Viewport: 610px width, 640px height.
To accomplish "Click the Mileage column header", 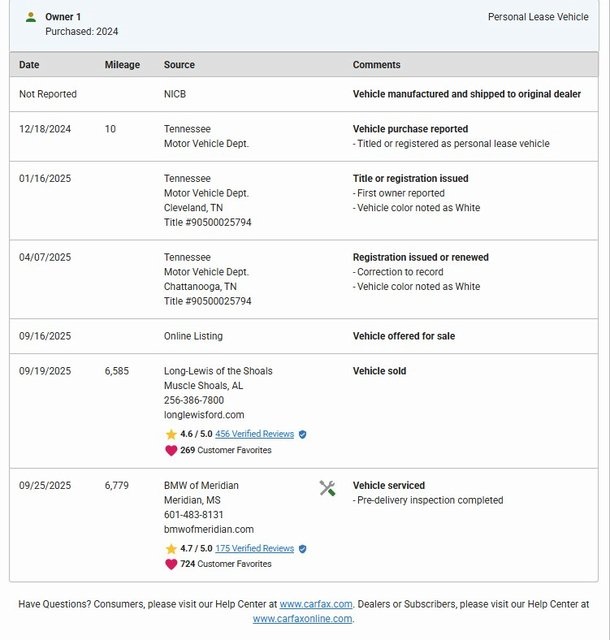I will point(122,65).
